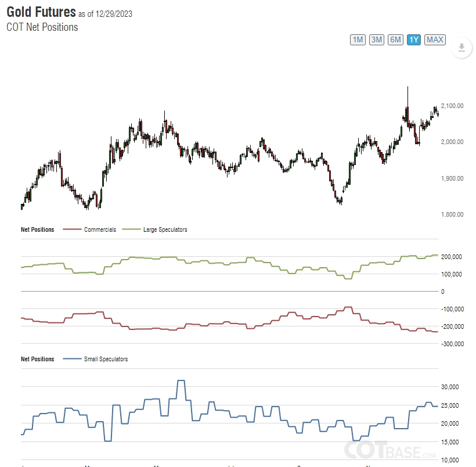Click the 'as of 12/29/2023' date text
The height and width of the screenshot is (467, 476).
point(105,14)
